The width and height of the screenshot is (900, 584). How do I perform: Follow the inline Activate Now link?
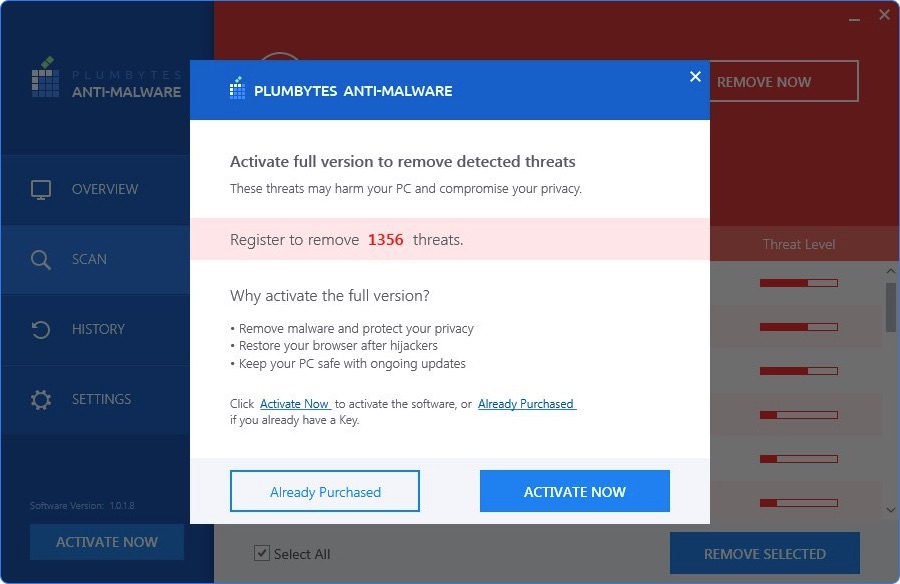click(295, 404)
